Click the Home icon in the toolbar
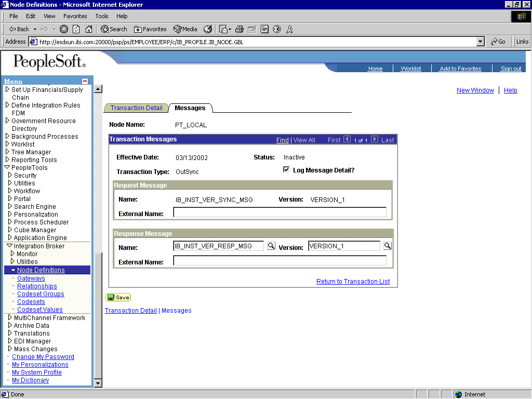The width and height of the screenshot is (532, 399). [x=88, y=29]
